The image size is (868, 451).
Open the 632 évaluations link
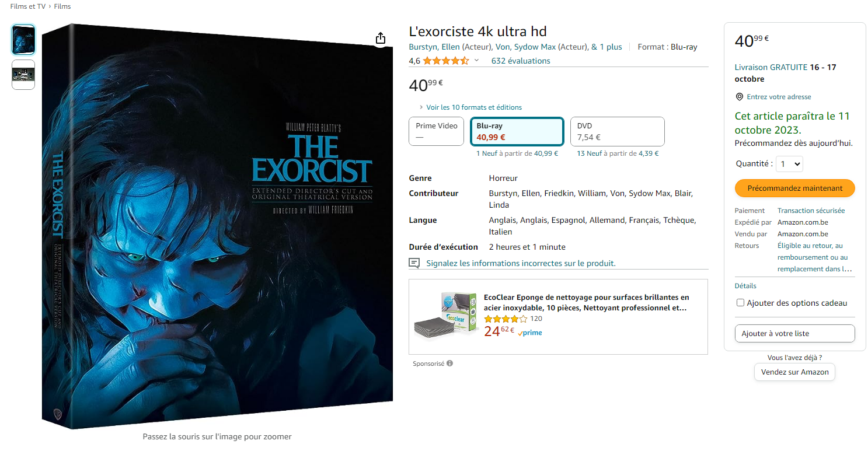point(521,61)
